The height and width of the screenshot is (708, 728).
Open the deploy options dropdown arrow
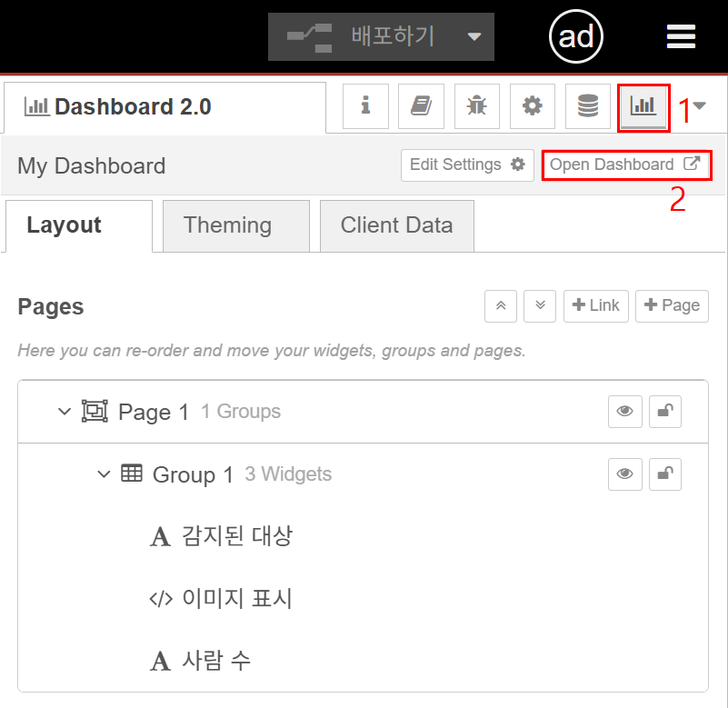coord(474,36)
